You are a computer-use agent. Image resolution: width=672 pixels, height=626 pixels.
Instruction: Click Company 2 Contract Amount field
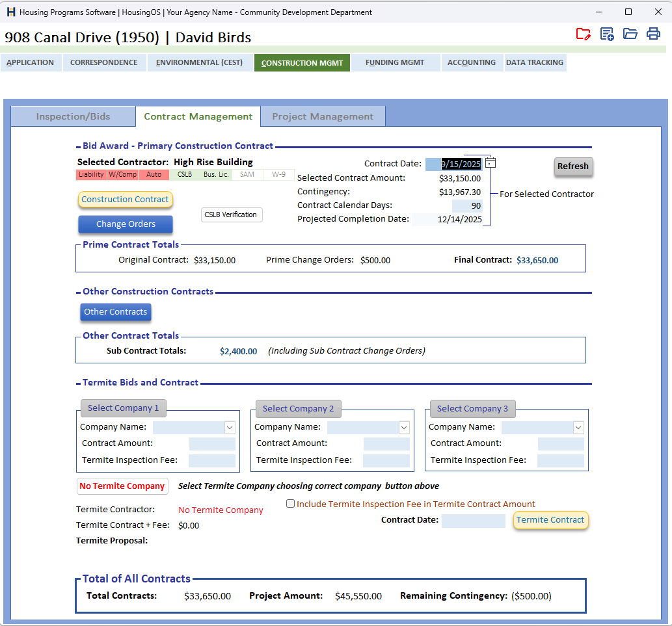click(386, 443)
